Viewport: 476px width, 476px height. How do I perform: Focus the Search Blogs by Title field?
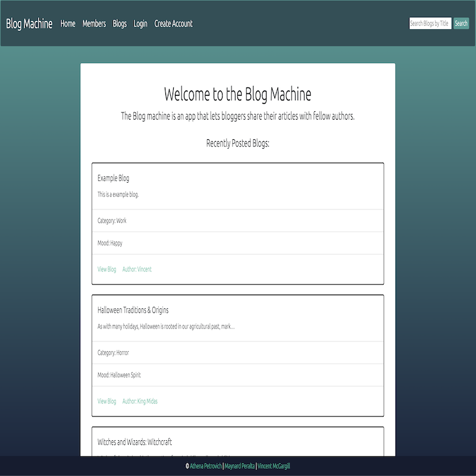coord(430,23)
